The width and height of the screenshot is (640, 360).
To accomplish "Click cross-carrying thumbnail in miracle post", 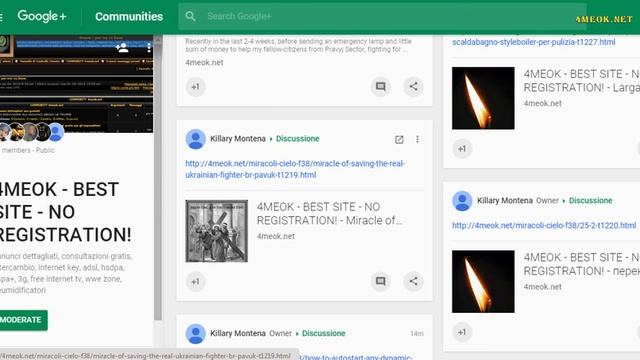I will (217, 231).
